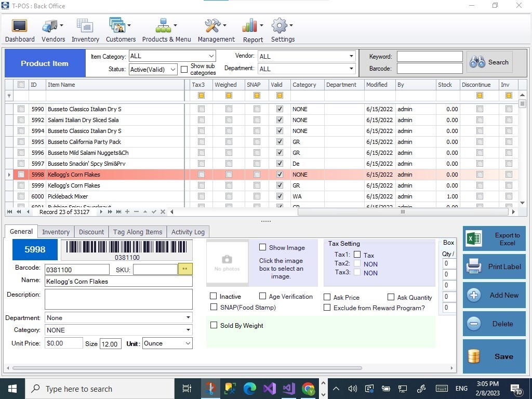This screenshot has width=532, height=399.
Task: Go to previous page in record navigator
Action: point(19,212)
